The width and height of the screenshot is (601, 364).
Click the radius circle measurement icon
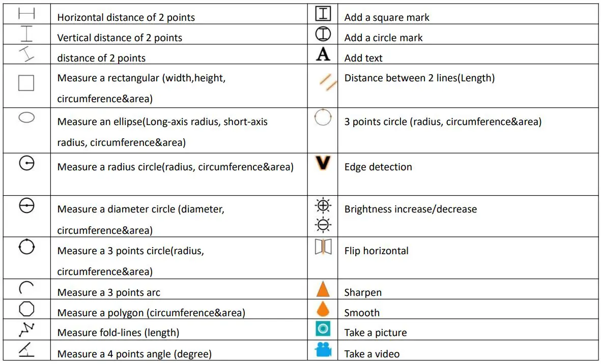pyautogui.click(x=26, y=163)
